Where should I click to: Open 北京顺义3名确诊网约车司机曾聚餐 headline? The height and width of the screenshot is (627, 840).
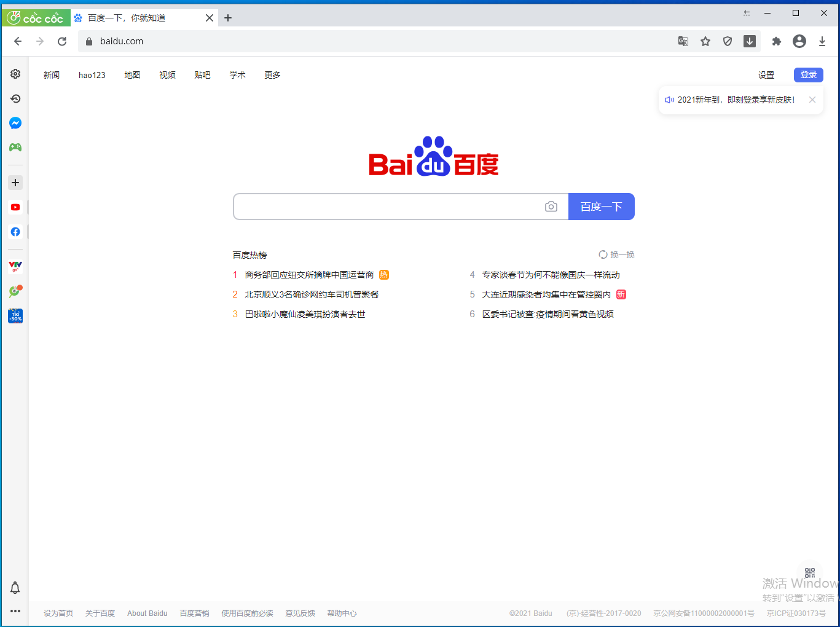312,294
